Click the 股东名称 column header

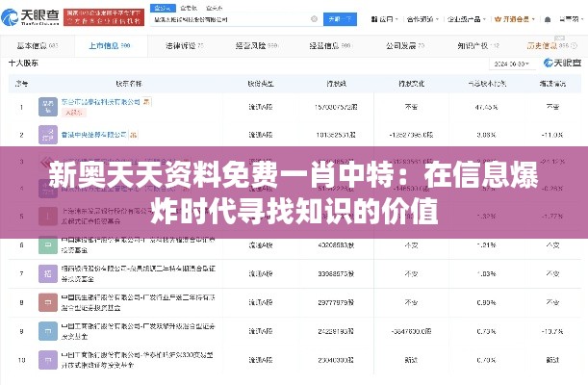coord(129,83)
